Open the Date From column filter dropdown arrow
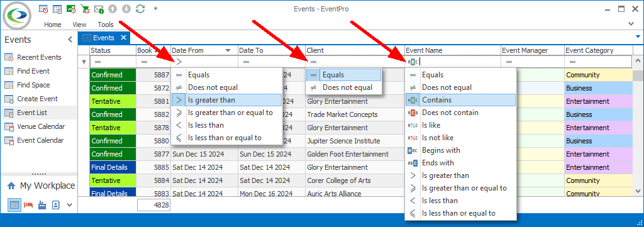 (228, 50)
